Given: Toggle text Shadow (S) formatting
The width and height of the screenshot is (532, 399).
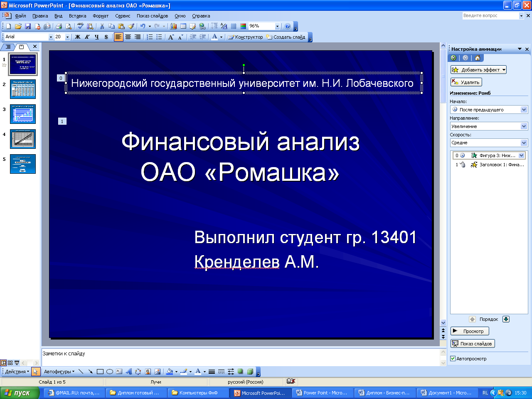Looking at the screenshot, I should coord(106,37).
